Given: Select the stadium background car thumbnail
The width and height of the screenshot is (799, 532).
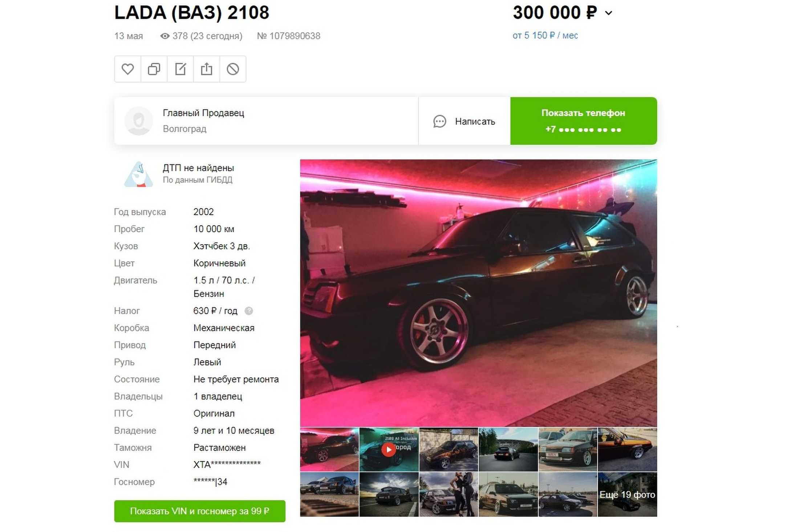Looking at the screenshot, I should tap(508, 449).
